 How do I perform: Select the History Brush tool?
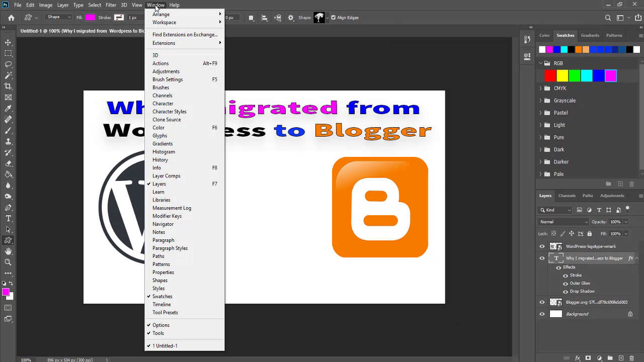click(8, 153)
